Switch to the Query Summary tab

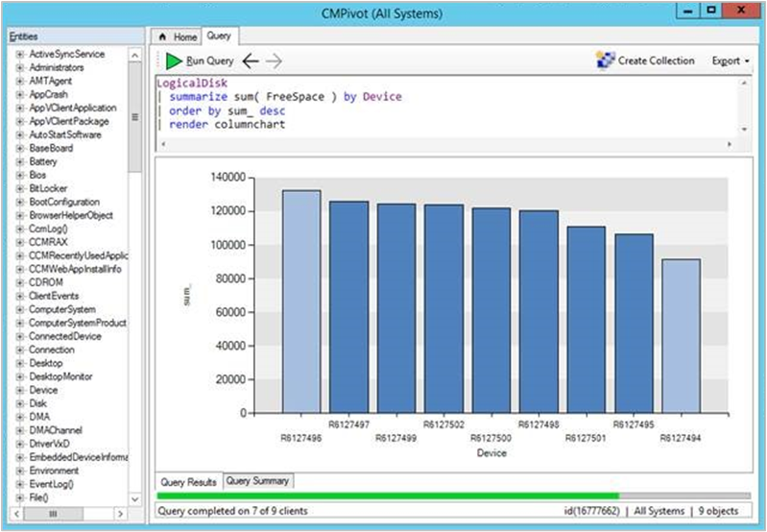pos(257,480)
